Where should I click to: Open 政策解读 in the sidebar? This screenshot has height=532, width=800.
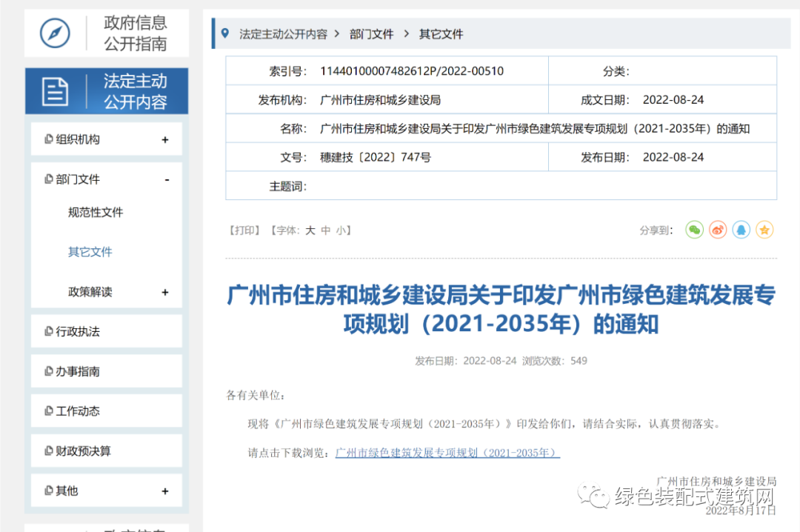coord(90,292)
